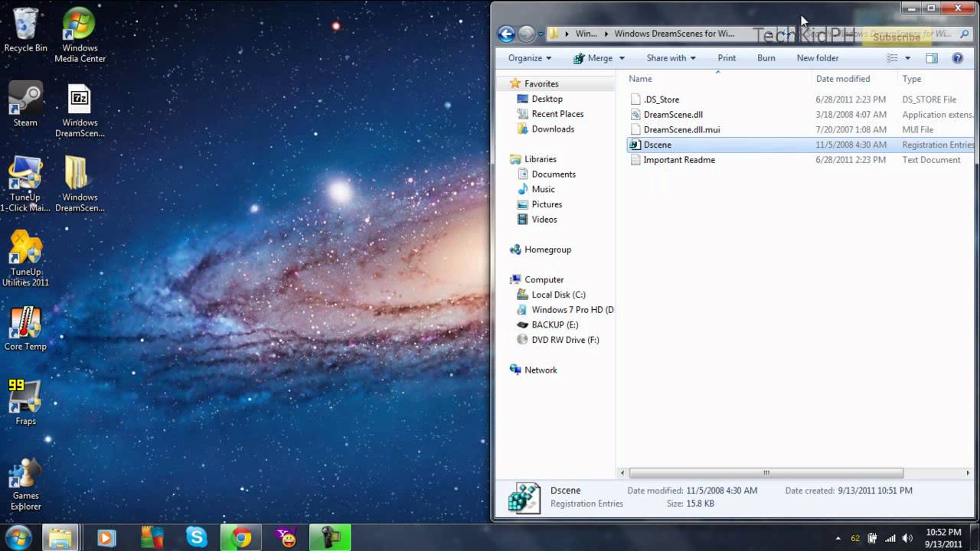Open view options dropdown arrow
Image resolution: width=980 pixels, height=551 pixels.
click(x=908, y=58)
